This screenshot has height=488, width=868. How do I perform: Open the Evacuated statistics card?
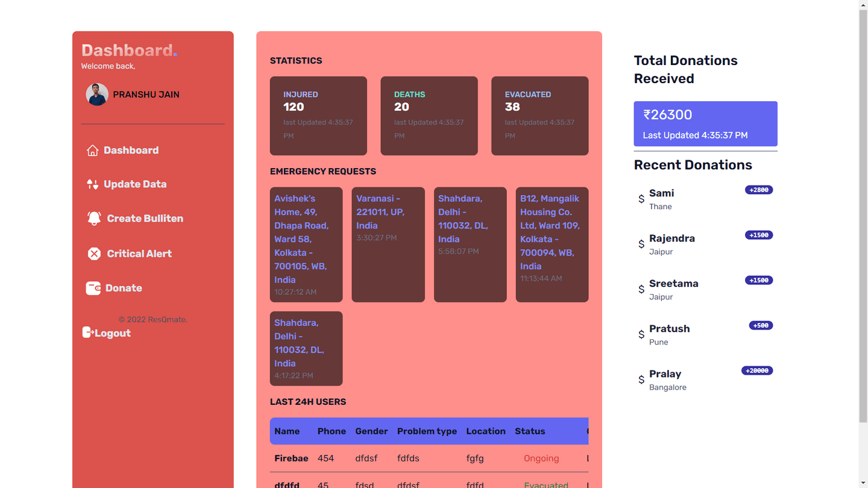(x=540, y=116)
